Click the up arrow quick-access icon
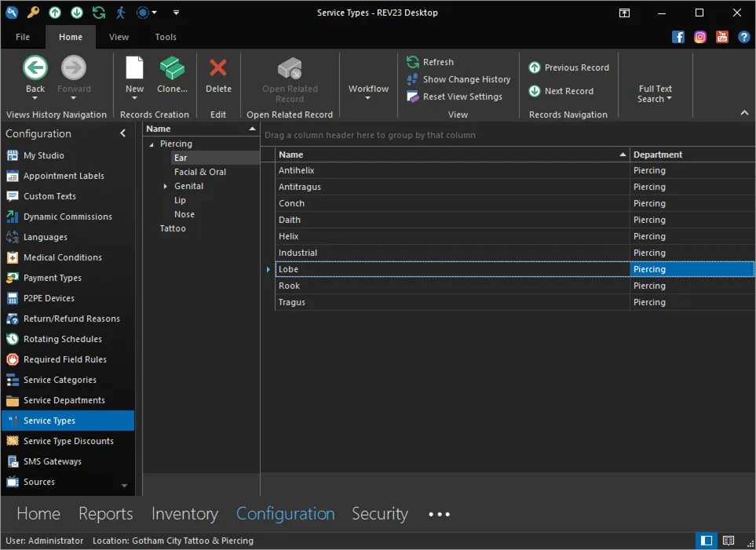 pos(55,13)
